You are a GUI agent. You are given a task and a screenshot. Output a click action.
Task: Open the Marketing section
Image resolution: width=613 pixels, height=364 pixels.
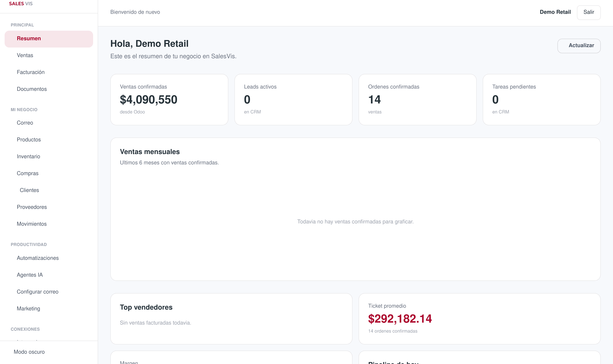point(49,309)
